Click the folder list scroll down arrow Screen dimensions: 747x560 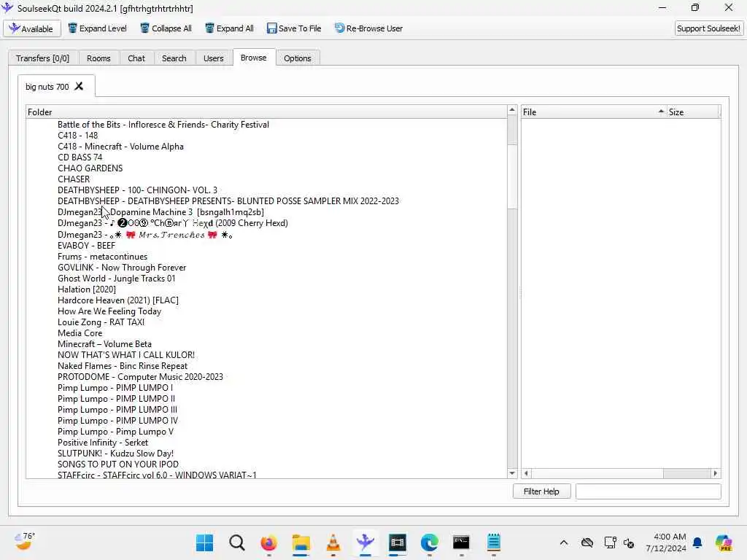pyautogui.click(x=512, y=472)
